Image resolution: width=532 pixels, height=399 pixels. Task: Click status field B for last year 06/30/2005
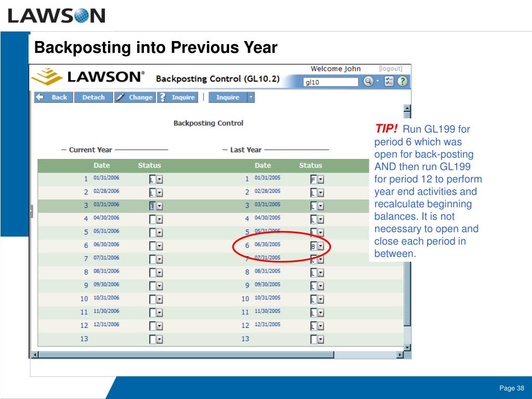click(314, 246)
